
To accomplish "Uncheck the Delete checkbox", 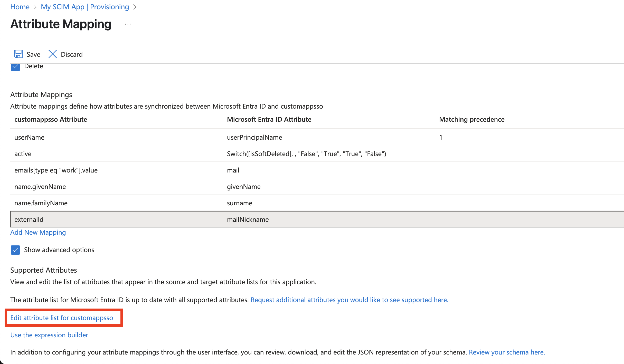I will (15, 67).
